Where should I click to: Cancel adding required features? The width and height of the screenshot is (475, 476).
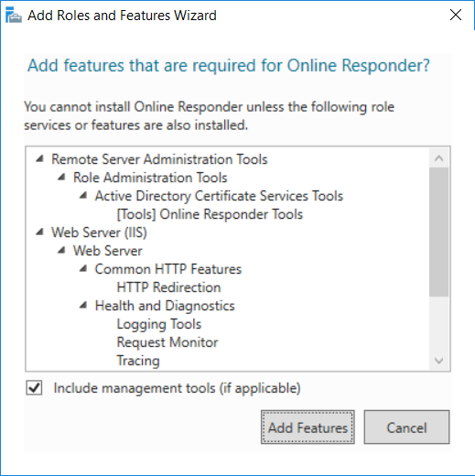[406, 427]
